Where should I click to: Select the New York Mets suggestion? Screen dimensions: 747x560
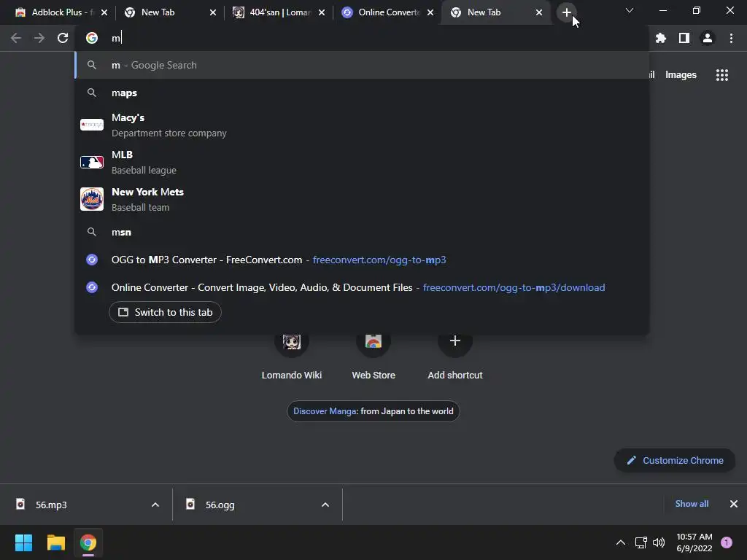(362, 199)
